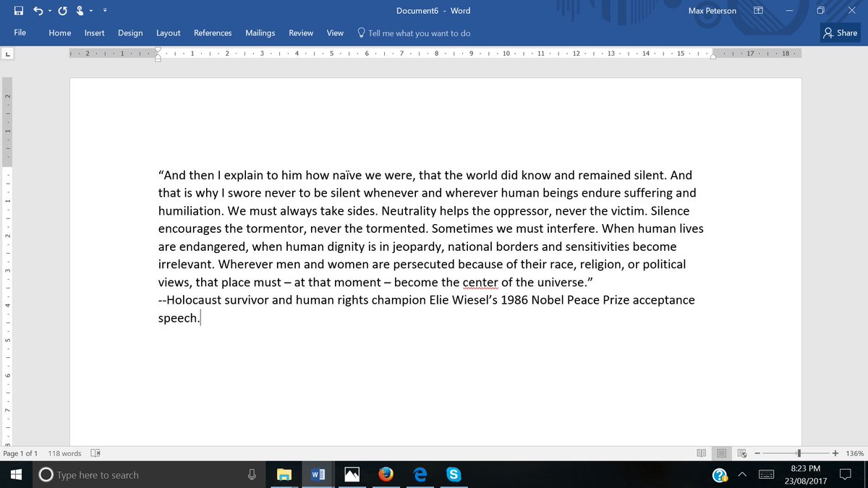
Task: Switch to the Insert ribbon tab
Action: (x=94, y=33)
